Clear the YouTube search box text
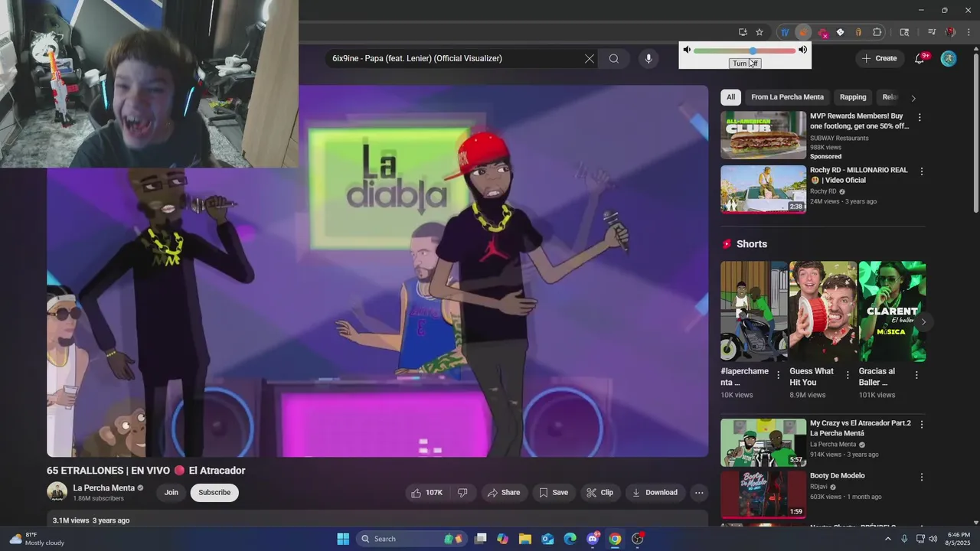The image size is (980, 551). coord(590,58)
